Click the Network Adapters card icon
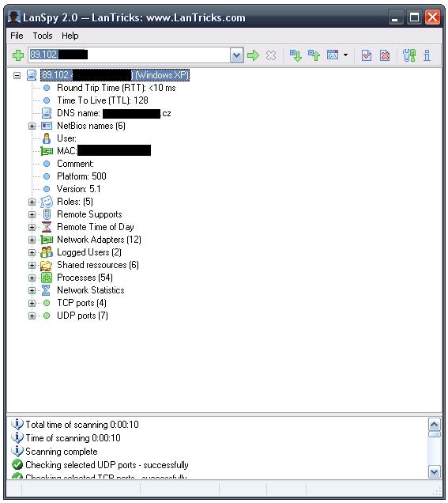Screen dimensions: 448x503 [47, 240]
